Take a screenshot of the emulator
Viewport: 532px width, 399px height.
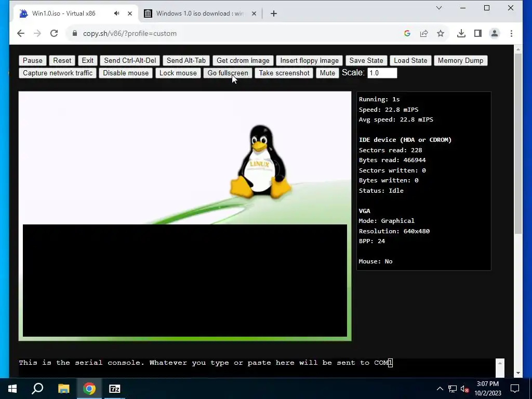click(284, 73)
